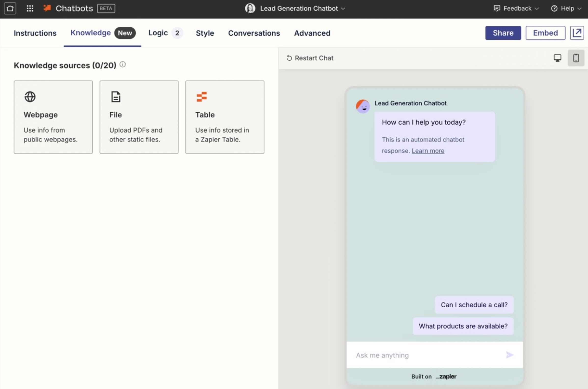Open the app switcher grid icon
588x389 pixels.
pyautogui.click(x=30, y=8)
